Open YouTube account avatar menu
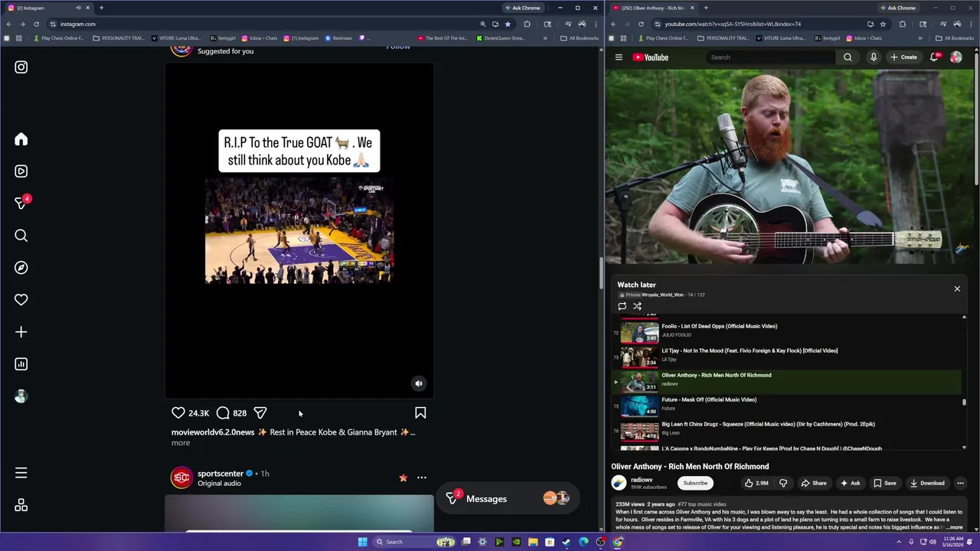The image size is (980, 551). [955, 57]
